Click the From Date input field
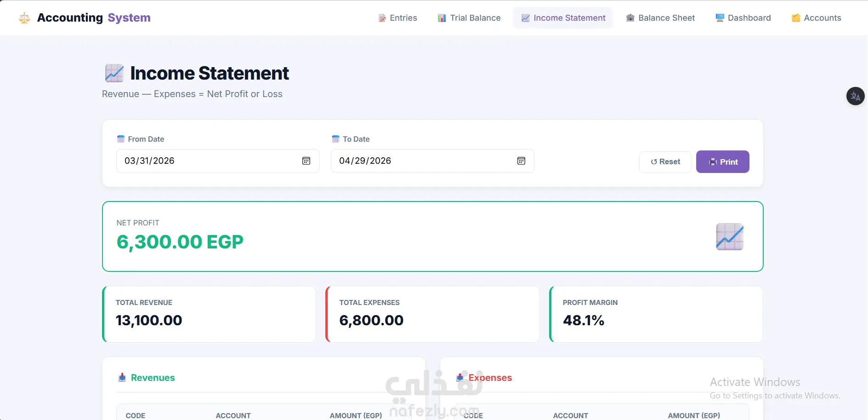This screenshot has width=868, height=420. pos(218,161)
